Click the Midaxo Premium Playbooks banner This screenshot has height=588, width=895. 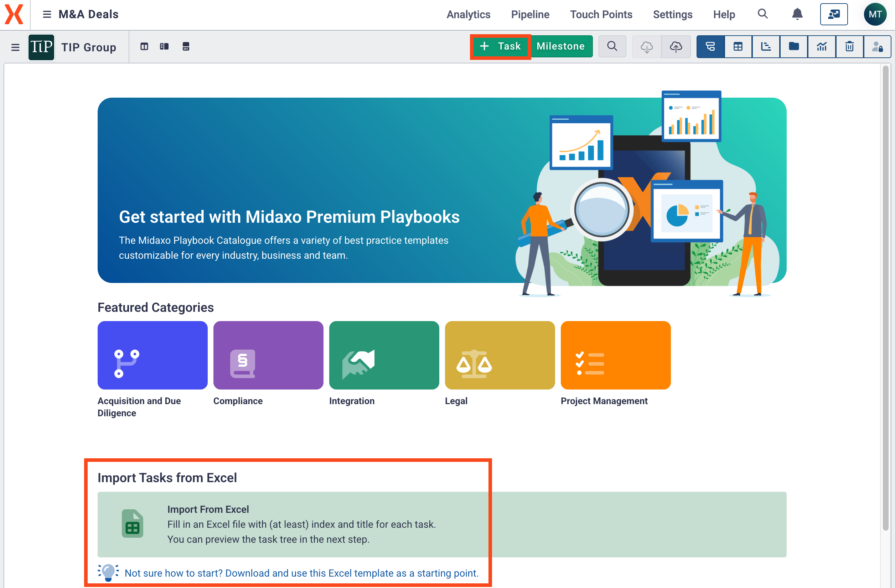[x=442, y=190]
